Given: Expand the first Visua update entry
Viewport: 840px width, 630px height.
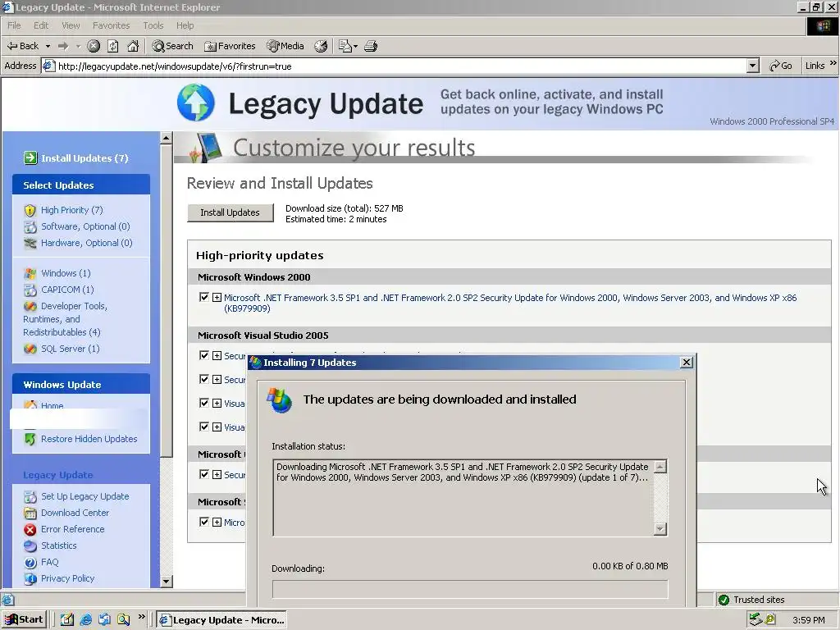Looking at the screenshot, I should (x=217, y=403).
